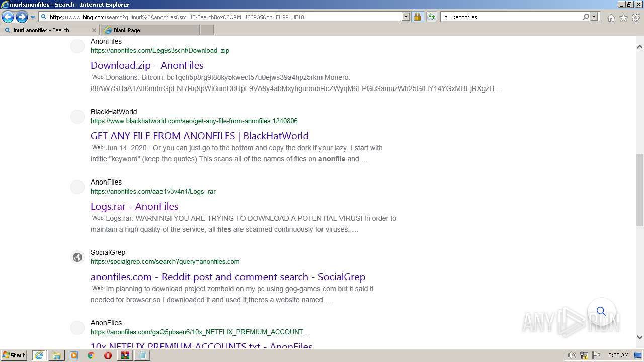This screenshot has width=644, height=362.
Task: Open File Explorer folder taskbar icon
Action: click(x=57, y=355)
